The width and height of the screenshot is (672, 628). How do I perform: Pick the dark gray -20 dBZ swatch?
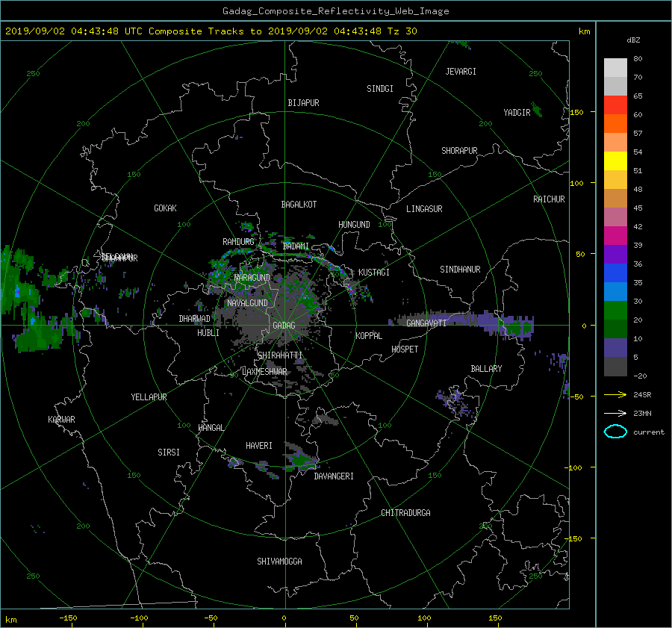[x=615, y=367]
